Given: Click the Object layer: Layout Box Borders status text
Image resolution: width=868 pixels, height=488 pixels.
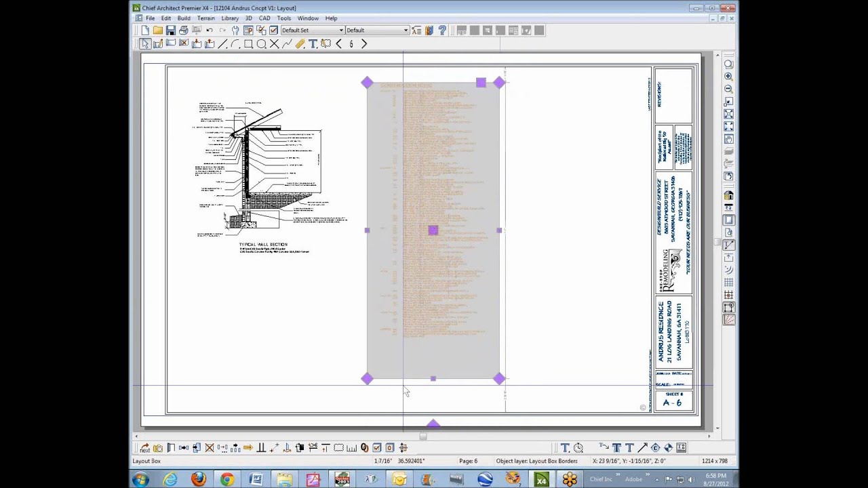Looking at the screenshot, I should (536, 461).
